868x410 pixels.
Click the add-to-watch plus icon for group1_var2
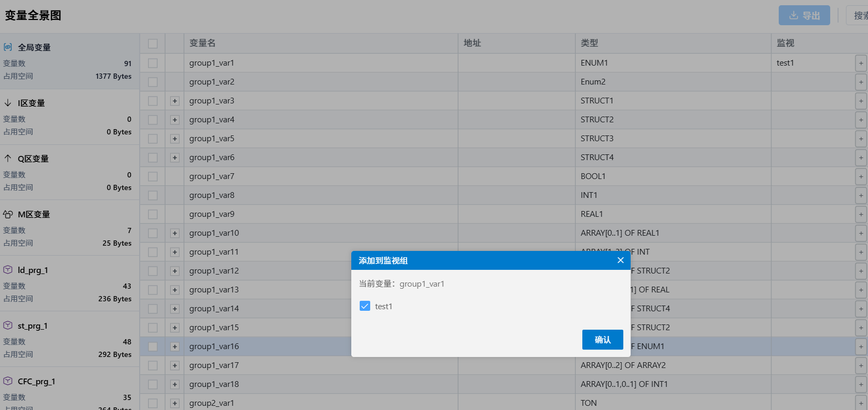pyautogui.click(x=861, y=82)
